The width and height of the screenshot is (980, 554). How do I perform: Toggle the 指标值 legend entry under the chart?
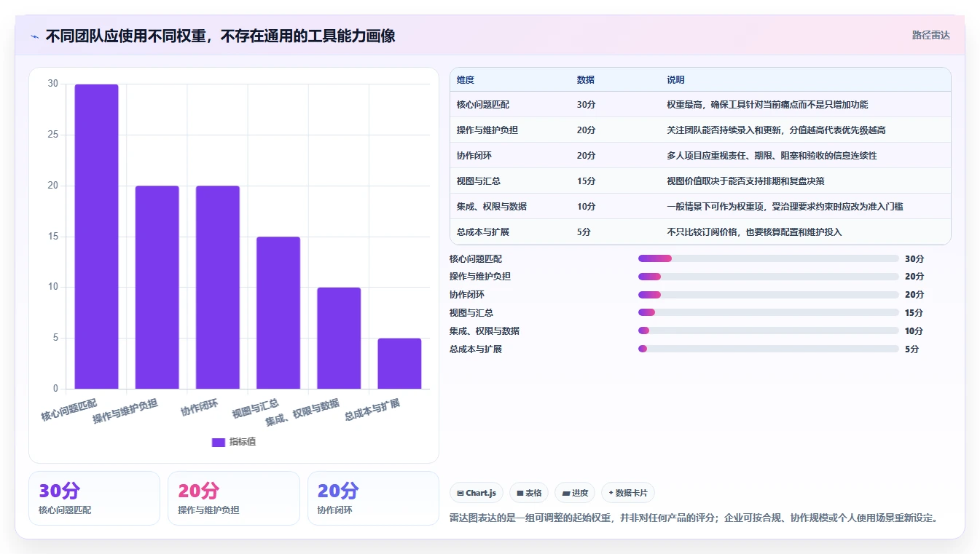point(233,442)
